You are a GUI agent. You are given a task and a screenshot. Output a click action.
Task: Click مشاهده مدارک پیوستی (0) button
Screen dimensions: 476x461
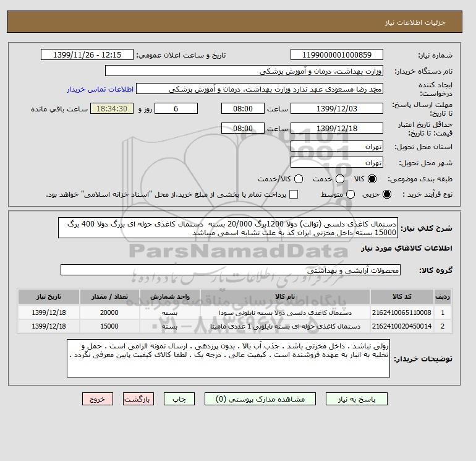[260, 399]
